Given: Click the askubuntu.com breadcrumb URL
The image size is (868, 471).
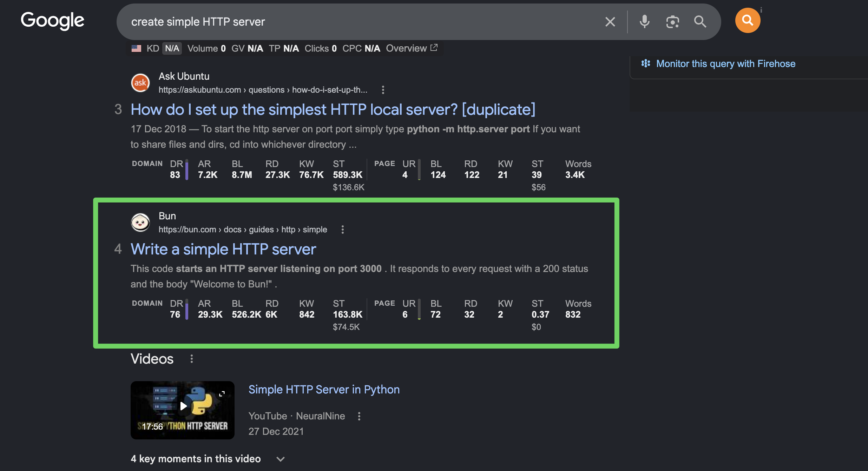Looking at the screenshot, I should (x=263, y=90).
